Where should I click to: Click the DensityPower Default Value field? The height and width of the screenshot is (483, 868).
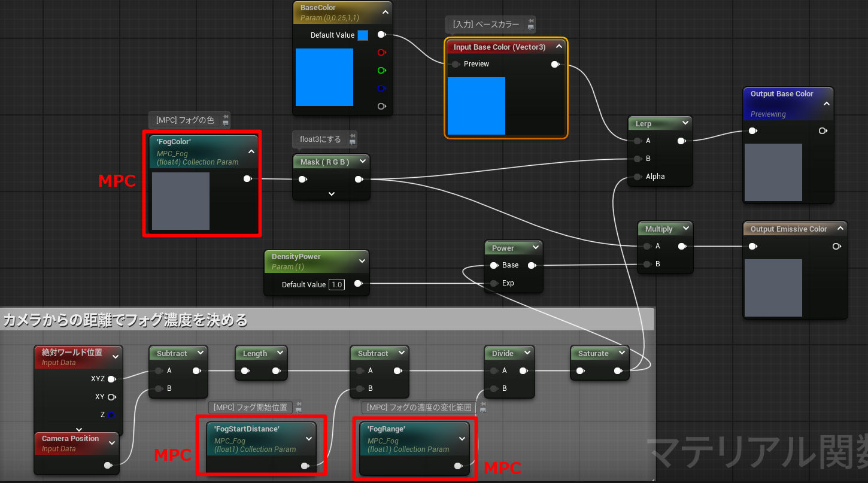point(337,285)
